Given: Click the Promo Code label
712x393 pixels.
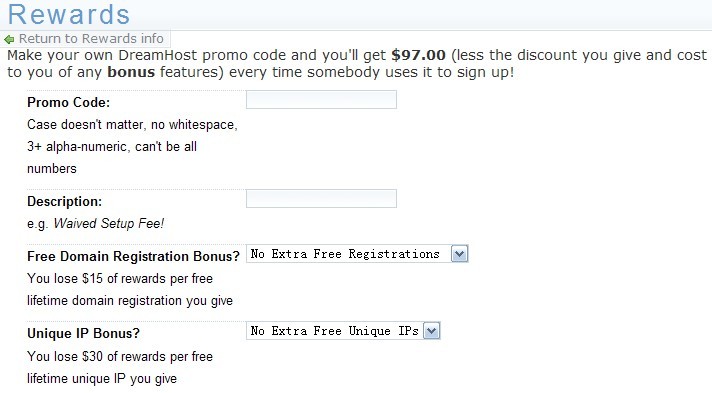Looking at the screenshot, I should click(69, 102).
